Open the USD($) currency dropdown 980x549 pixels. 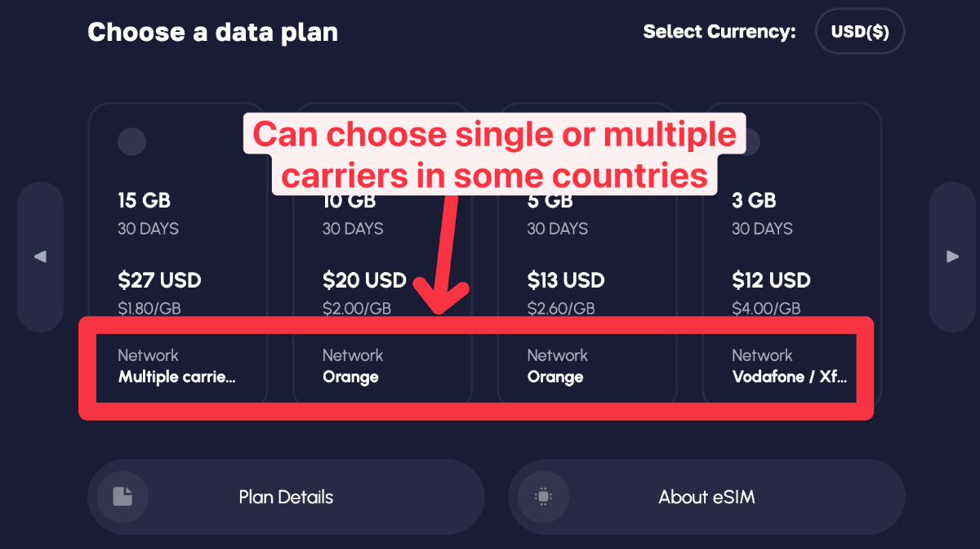pos(860,32)
